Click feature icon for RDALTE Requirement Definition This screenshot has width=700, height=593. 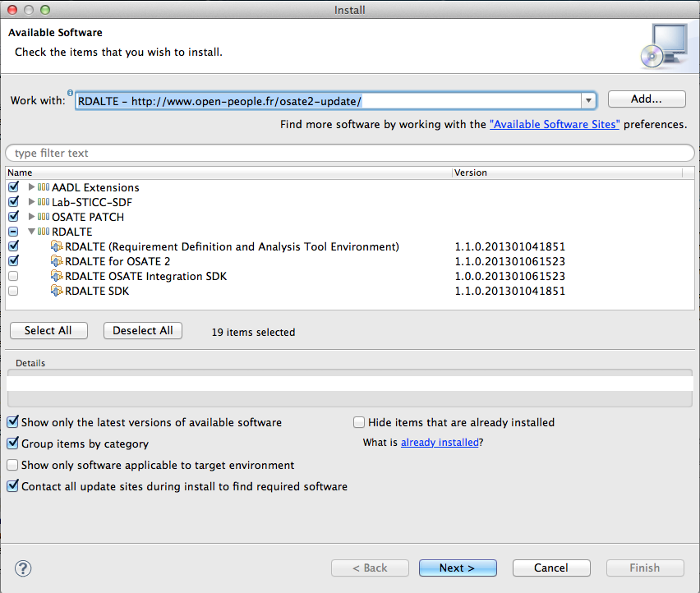[x=57, y=246]
